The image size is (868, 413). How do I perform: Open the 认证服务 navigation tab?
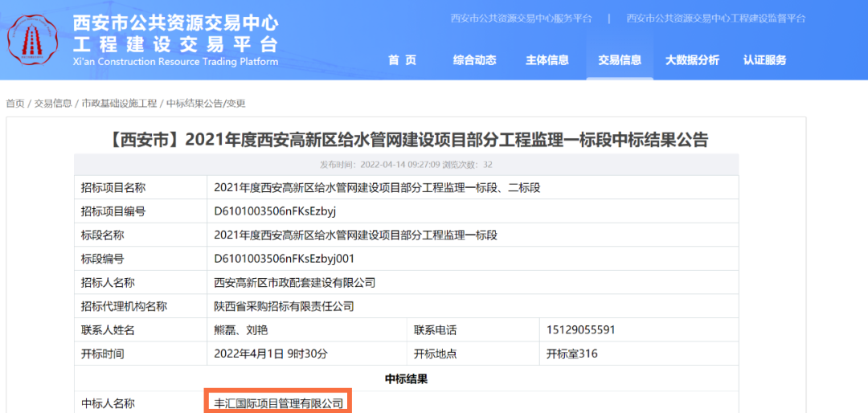coord(764,60)
